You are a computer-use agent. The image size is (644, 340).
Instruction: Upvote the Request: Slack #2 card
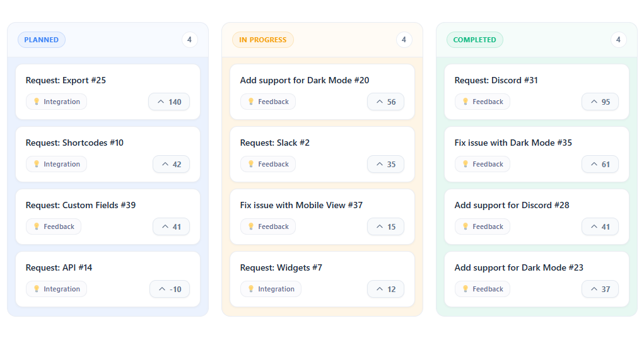coord(385,164)
